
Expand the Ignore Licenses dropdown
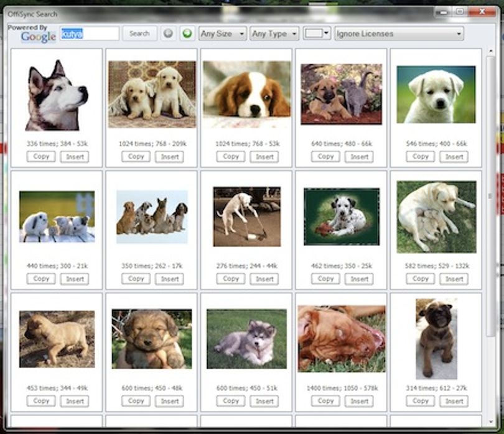click(x=399, y=34)
